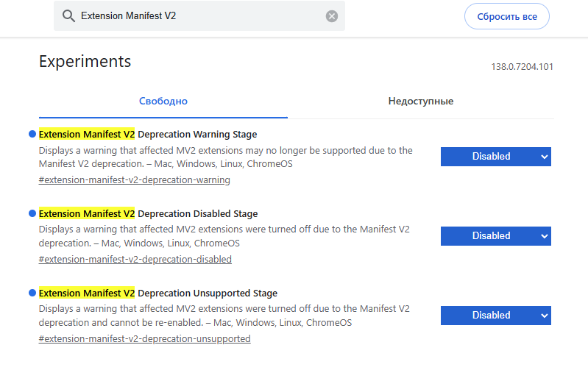Click the Сбросить все button
Viewport: 588px width, 370px height.
pos(507,16)
